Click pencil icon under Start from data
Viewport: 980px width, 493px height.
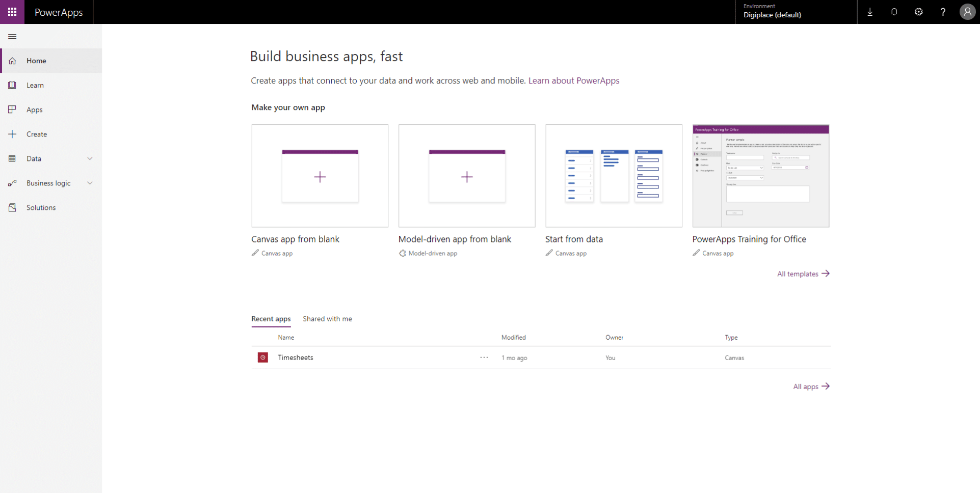[x=549, y=253]
